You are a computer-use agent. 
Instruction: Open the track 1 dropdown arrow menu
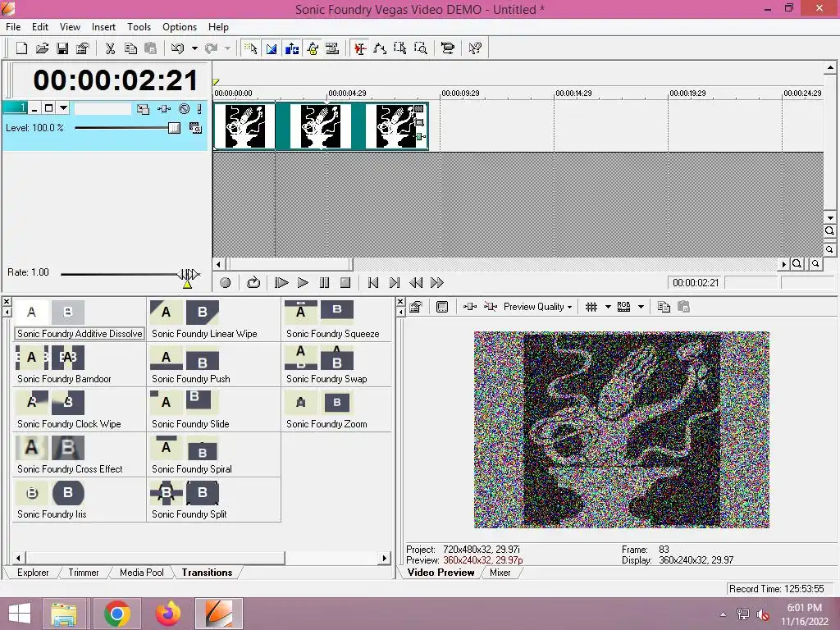(63, 108)
